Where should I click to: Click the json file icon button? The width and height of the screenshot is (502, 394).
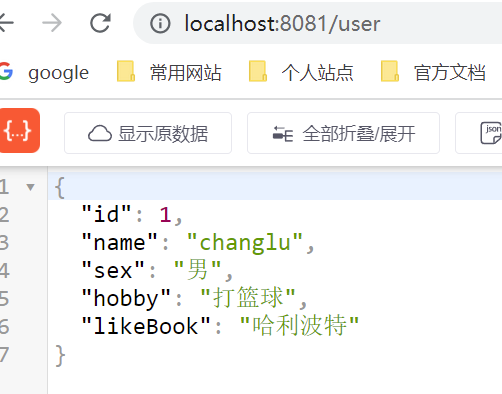pyautogui.click(x=479, y=133)
